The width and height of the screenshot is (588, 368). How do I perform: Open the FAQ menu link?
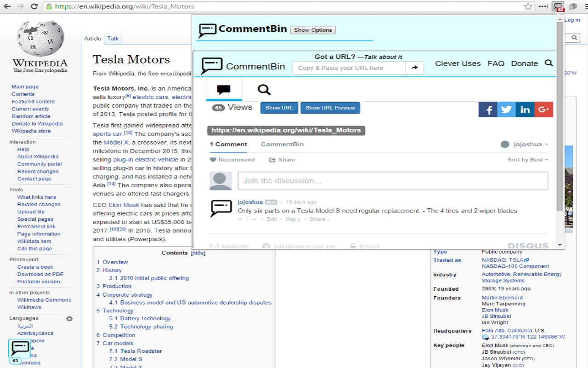click(496, 63)
